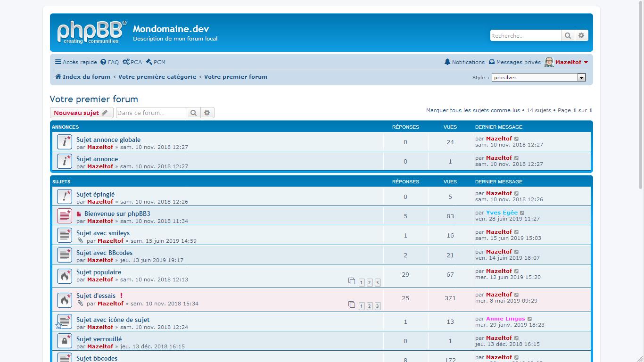This screenshot has width=644, height=362.
Task: Click the Sujet annonce status icon
Action: 65,161
